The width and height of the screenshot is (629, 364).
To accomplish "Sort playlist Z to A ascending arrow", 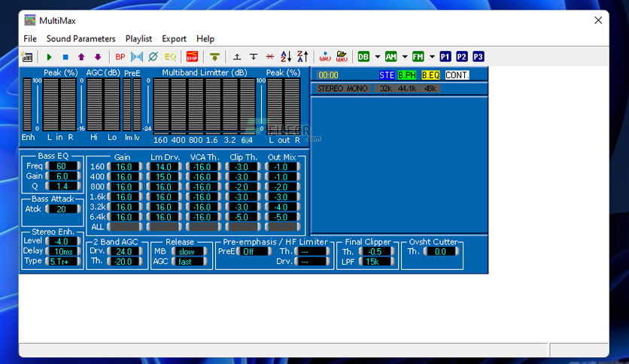I will pyautogui.click(x=302, y=57).
